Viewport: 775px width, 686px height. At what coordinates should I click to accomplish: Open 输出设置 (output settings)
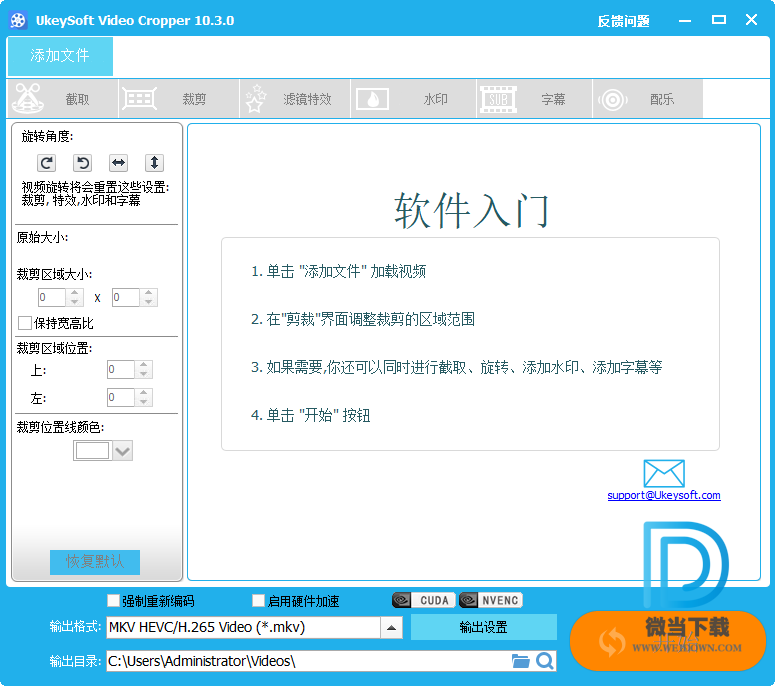coord(483,627)
